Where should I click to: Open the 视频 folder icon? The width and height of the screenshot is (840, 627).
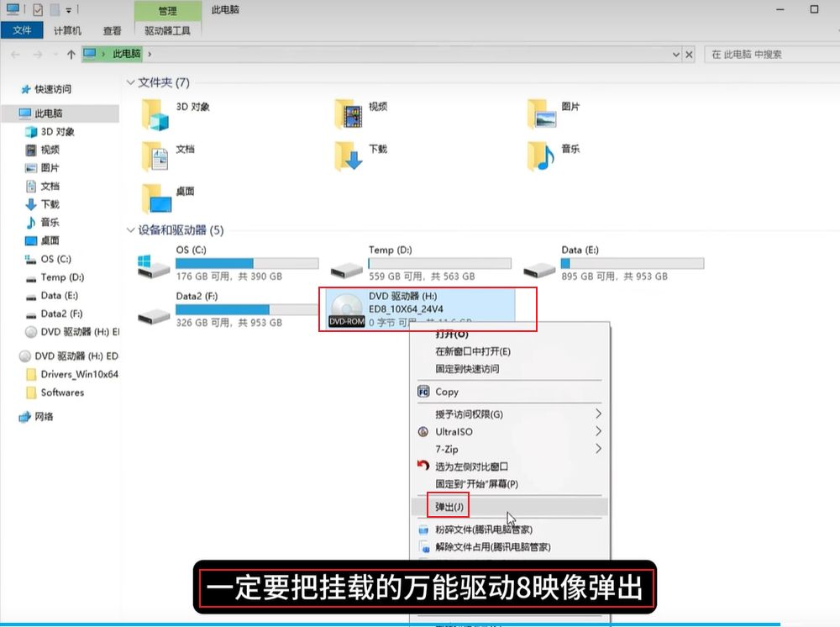[349, 113]
